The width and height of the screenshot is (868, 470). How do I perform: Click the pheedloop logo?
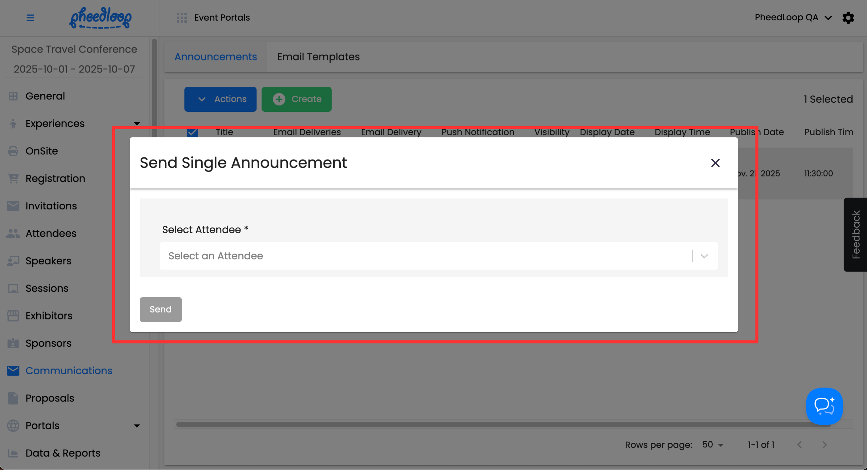point(101,18)
